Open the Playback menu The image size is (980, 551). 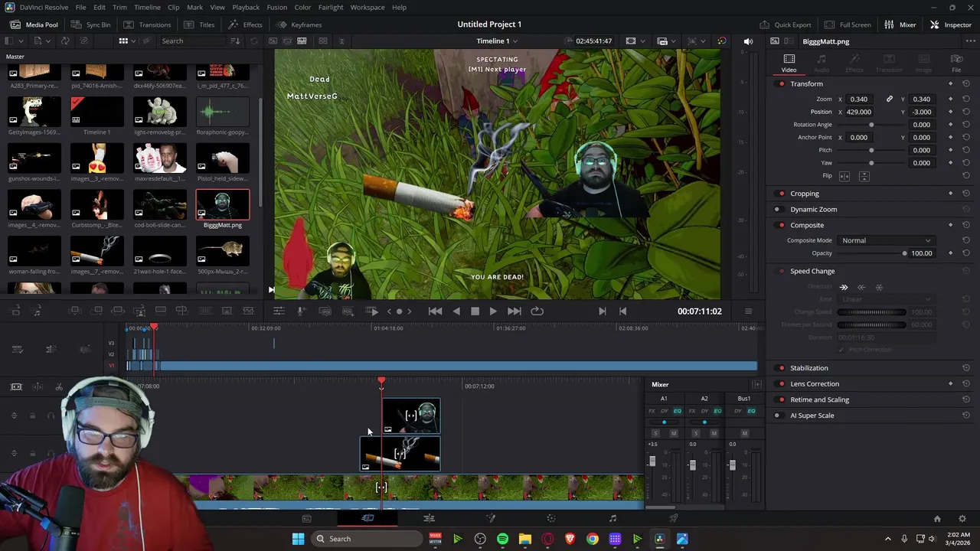pyautogui.click(x=246, y=8)
